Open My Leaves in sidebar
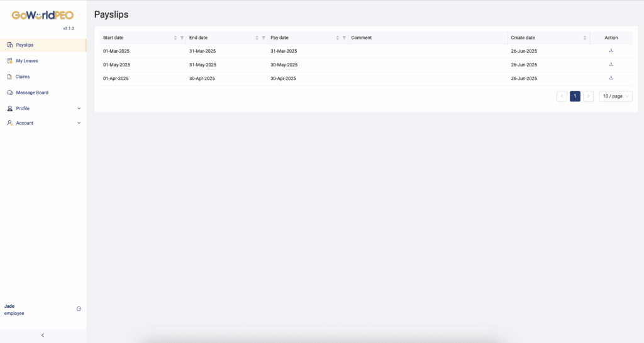This screenshot has height=343, width=644. [27, 61]
